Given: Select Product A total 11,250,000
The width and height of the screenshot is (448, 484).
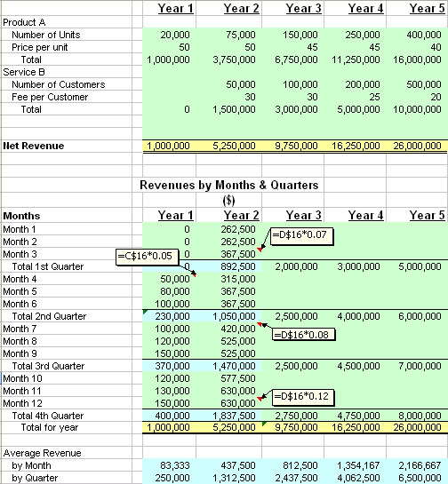Looking at the screenshot, I should (356, 60).
